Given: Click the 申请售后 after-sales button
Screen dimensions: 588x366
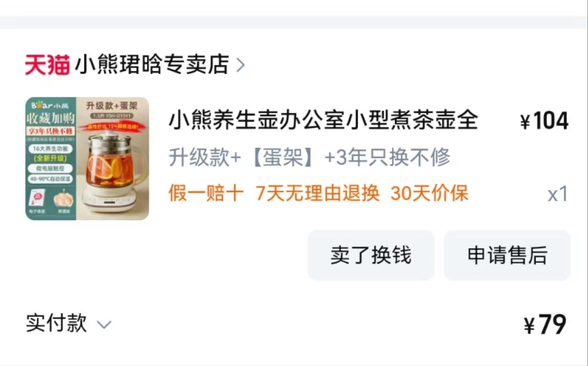Looking at the screenshot, I should tap(507, 255).
